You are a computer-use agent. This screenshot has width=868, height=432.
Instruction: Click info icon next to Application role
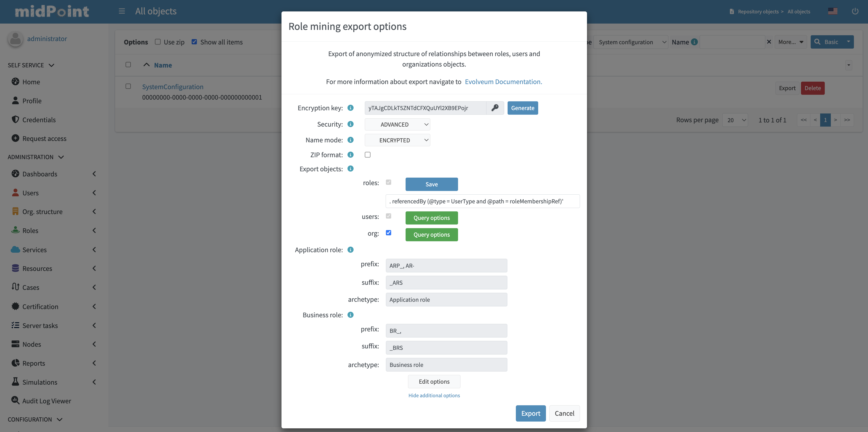click(350, 250)
